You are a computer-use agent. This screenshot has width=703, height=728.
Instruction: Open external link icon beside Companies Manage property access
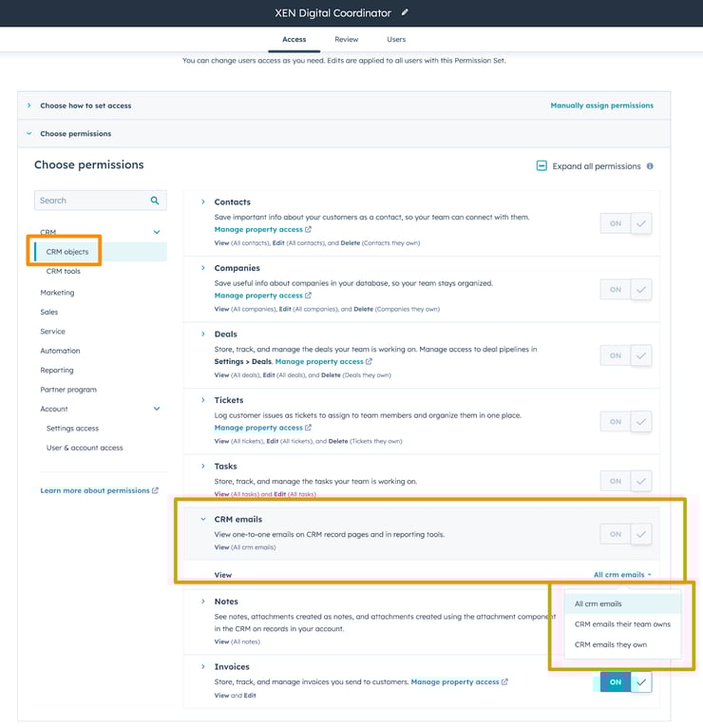point(308,296)
